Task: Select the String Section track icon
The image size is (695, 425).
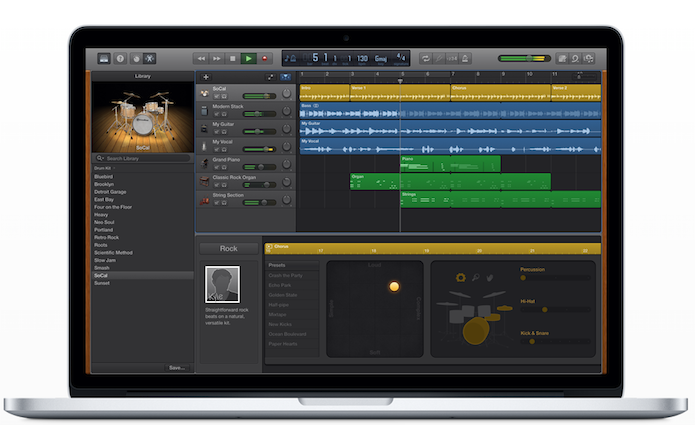Action: (204, 200)
